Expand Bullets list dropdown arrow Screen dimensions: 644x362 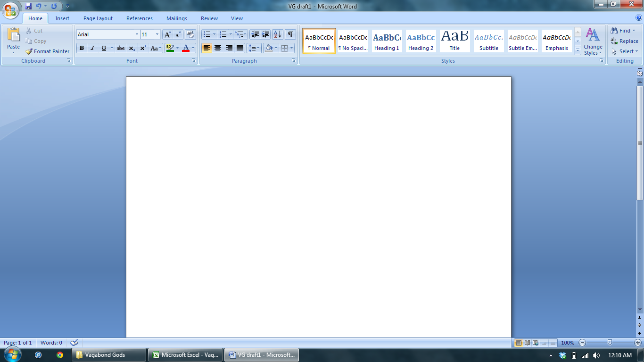click(214, 34)
